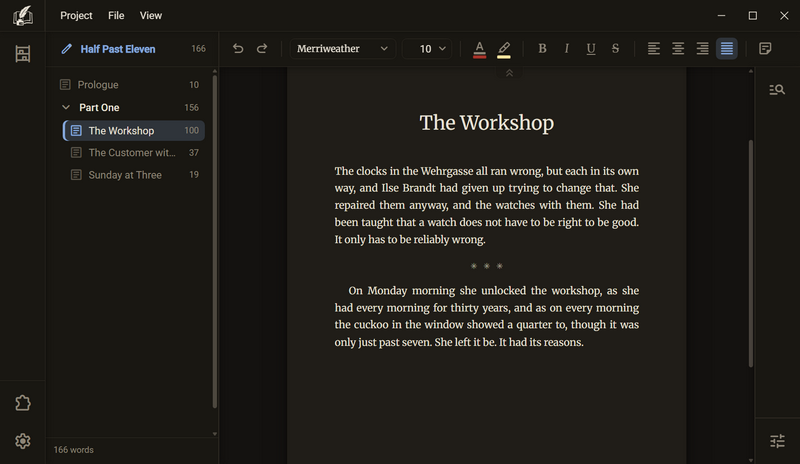Apply highlight color with the highlighter icon
This screenshot has width=800, height=464.
tap(504, 49)
